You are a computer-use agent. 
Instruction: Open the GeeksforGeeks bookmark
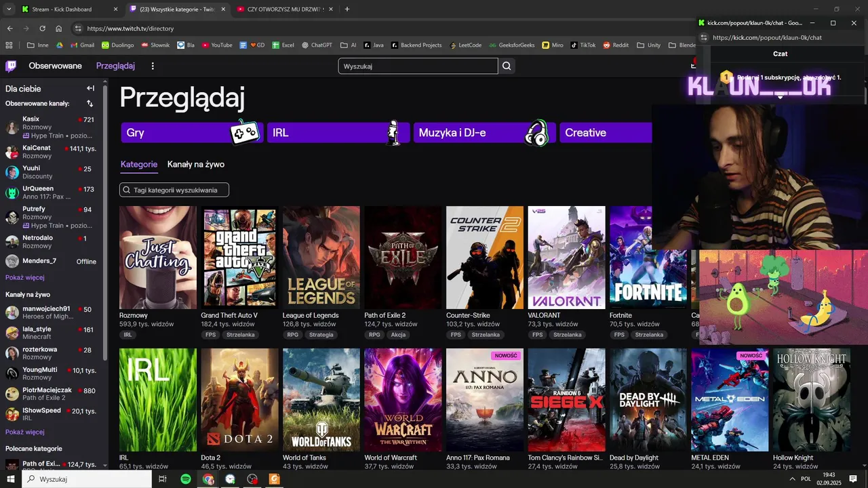(x=512, y=45)
